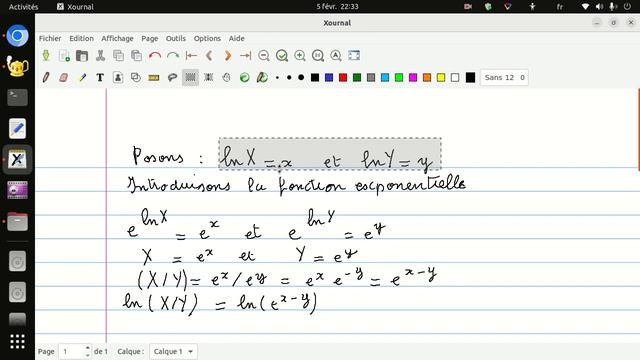The image size is (640, 360).
Task: Go to the previous page
Action: [209, 56]
